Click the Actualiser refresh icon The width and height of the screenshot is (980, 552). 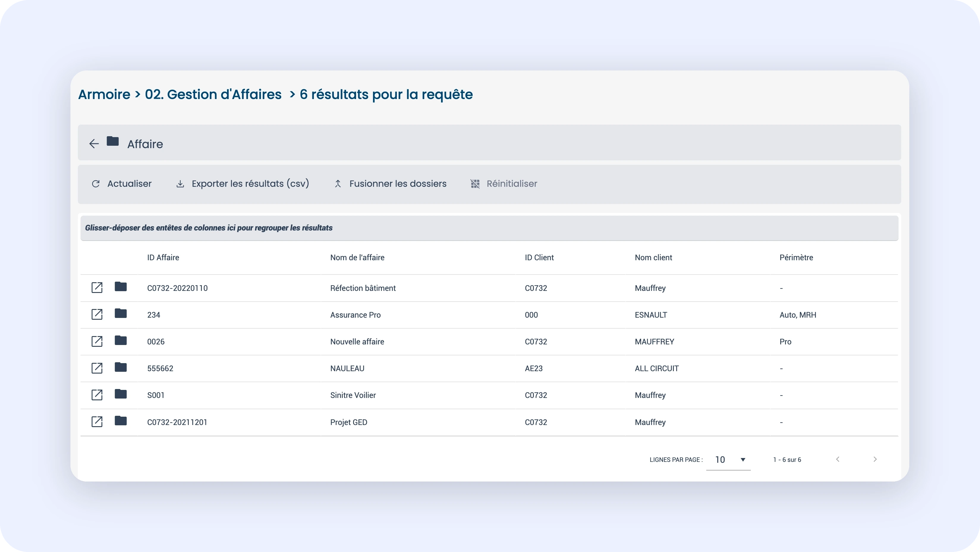coord(96,184)
